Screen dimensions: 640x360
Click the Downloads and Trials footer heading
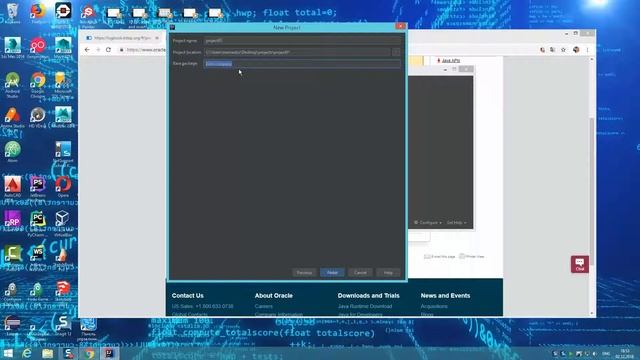[369, 296]
